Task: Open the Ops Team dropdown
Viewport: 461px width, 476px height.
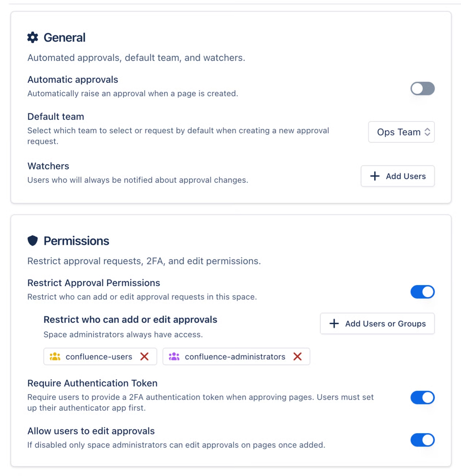Action: tap(401, 132)
